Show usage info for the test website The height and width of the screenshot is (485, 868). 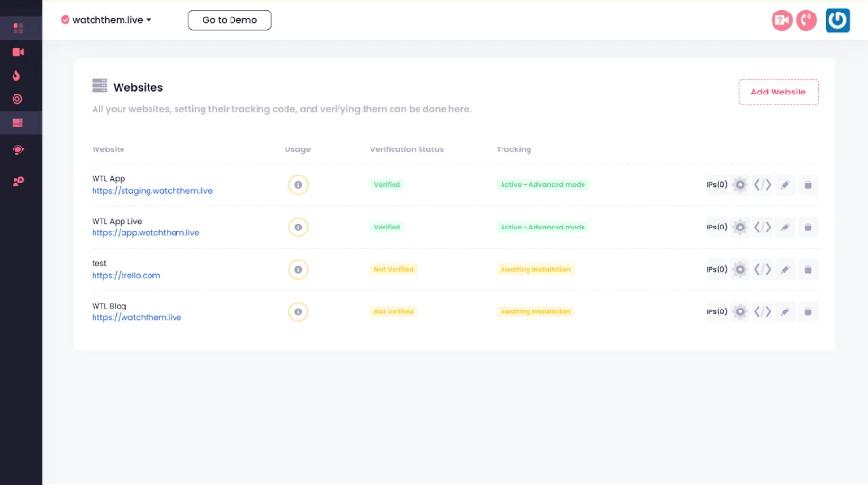[298, 269]
